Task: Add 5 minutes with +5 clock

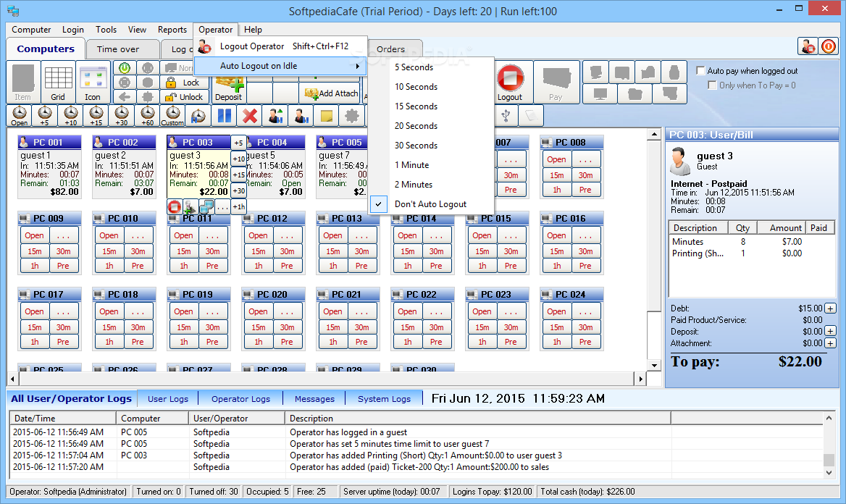Action: pos(45,115)
